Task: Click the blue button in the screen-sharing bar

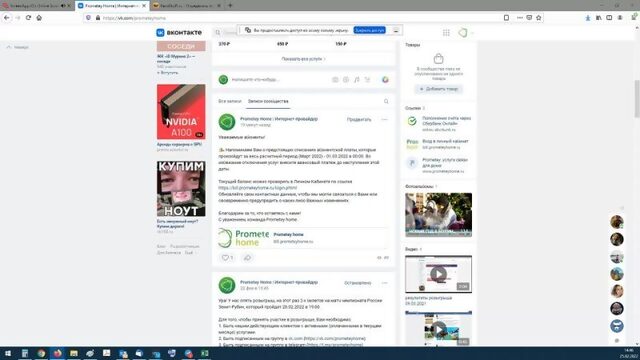Action: coord(369,30)
